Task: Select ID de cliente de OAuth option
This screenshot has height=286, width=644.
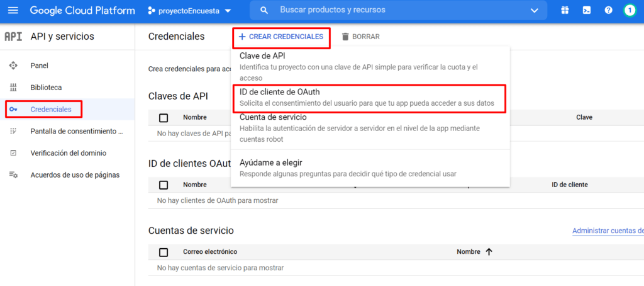Action: [370, 98]
